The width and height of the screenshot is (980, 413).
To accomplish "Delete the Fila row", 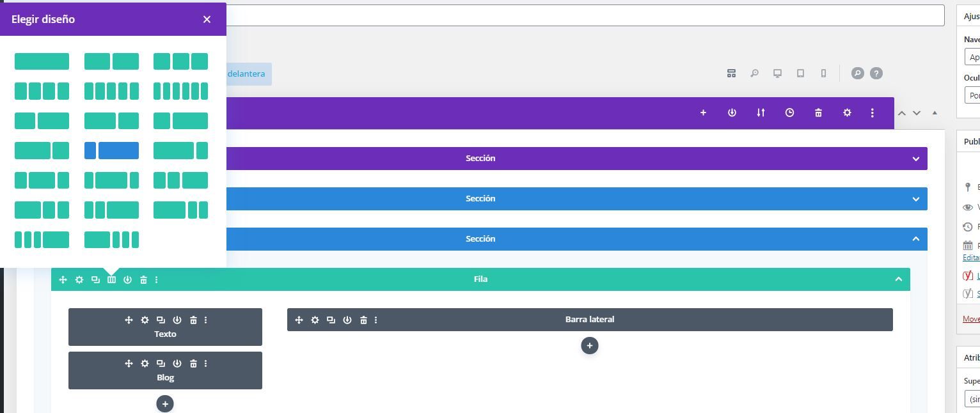I will [x=143, y=279].
